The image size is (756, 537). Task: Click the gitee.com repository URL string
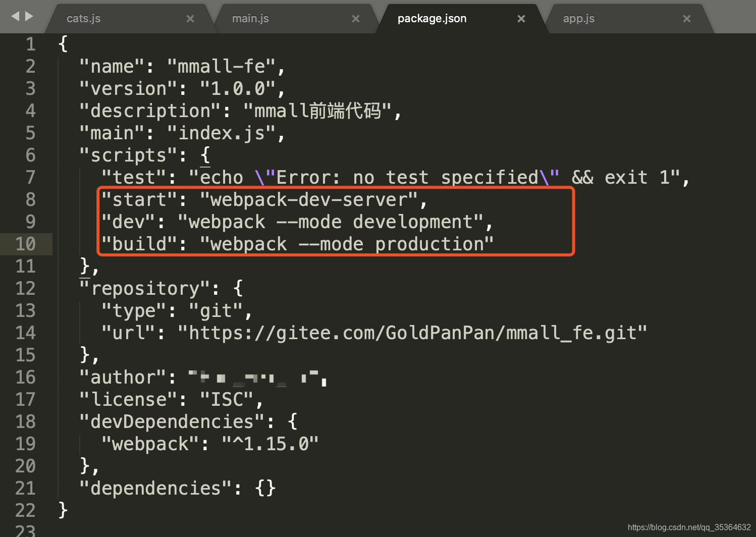[412, 333]
